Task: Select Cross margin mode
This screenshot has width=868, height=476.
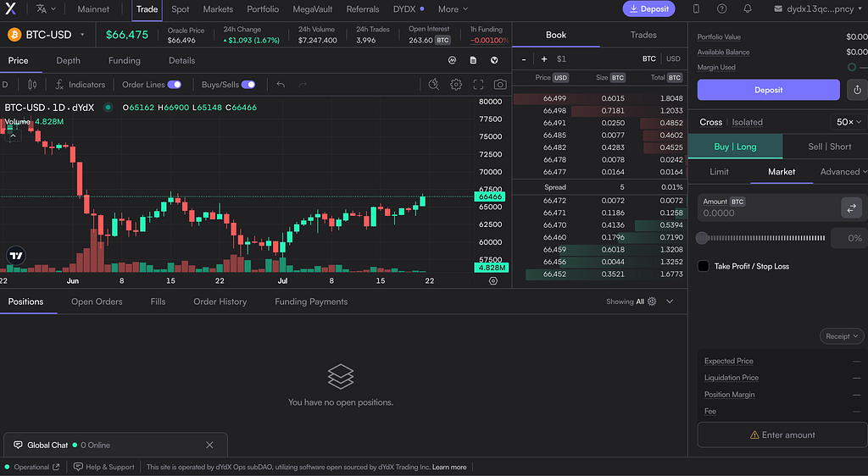Action: (x=711, y=122)
